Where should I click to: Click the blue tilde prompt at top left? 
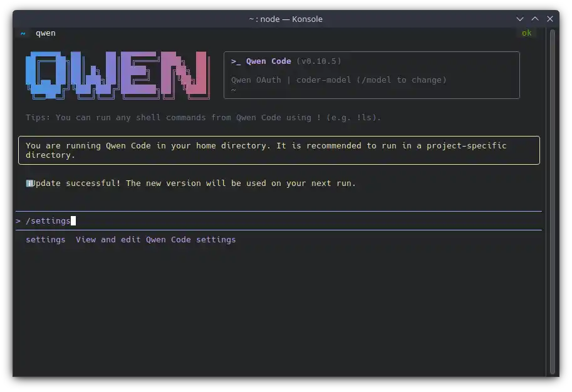pyautogui.click(x=23, y=33)
